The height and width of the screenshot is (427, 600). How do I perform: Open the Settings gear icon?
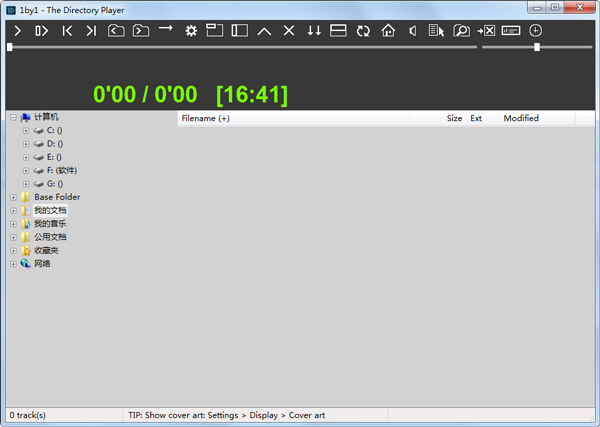coord(191,31)
